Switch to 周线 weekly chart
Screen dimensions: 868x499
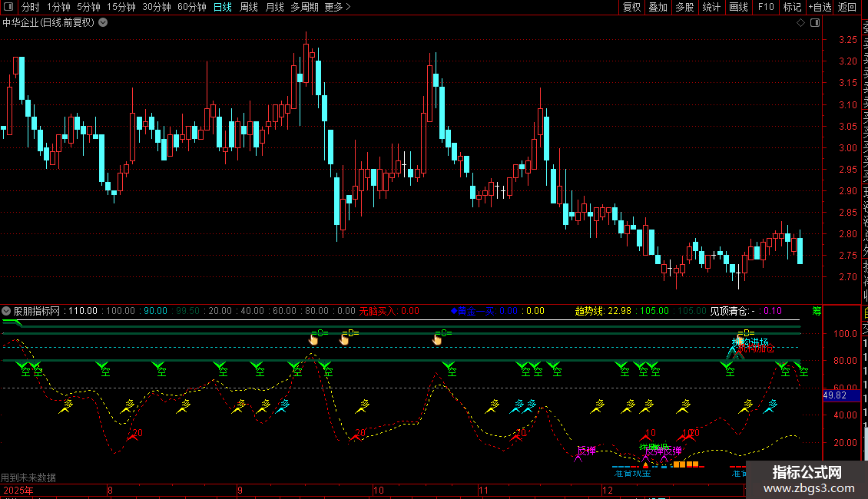pyautogui.click(x=249, y=7)
